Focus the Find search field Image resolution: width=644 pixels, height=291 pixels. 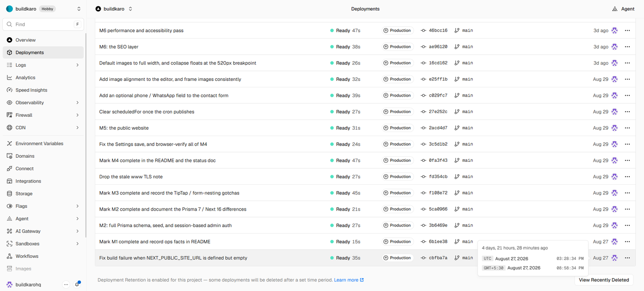(x=43, y=24)
